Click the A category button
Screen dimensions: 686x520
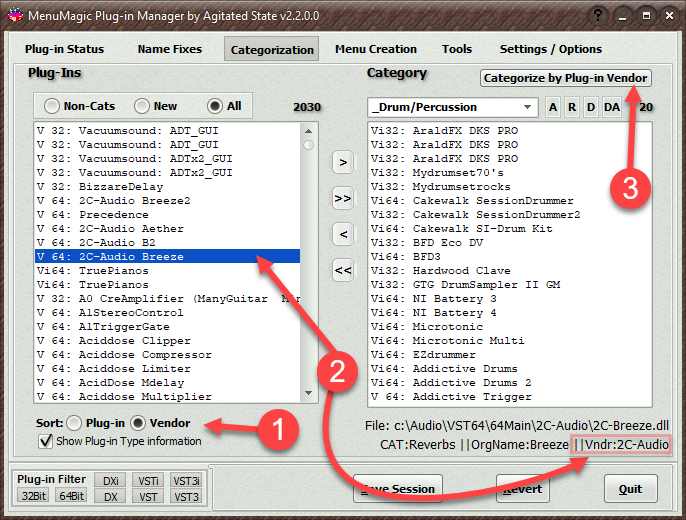click(x=553, y=107)
